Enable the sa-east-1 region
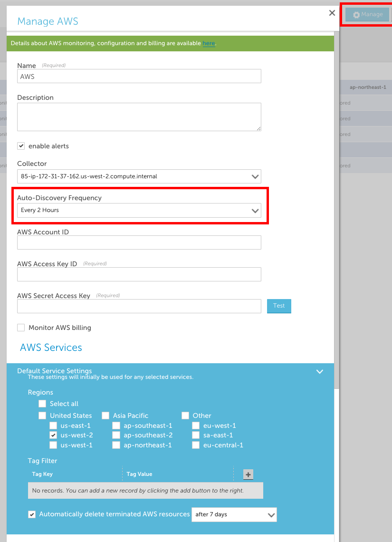Viewport: 392px width, 542px height. coord(196,435)
